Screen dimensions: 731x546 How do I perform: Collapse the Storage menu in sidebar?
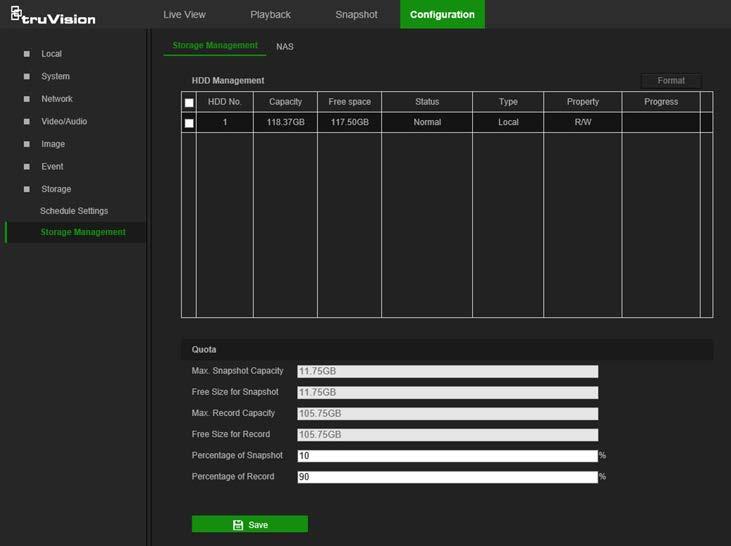[x=56, y=189]
